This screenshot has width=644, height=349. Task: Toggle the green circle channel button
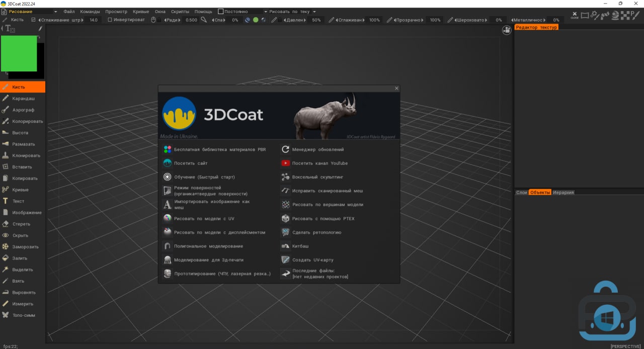pos(256,20)
